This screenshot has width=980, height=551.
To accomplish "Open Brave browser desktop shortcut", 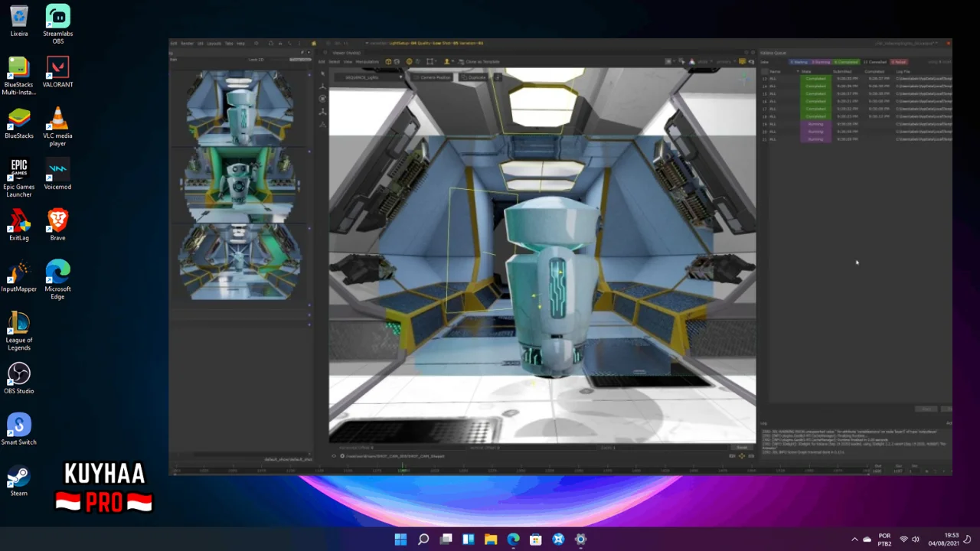I will click(x=57, y=226).
